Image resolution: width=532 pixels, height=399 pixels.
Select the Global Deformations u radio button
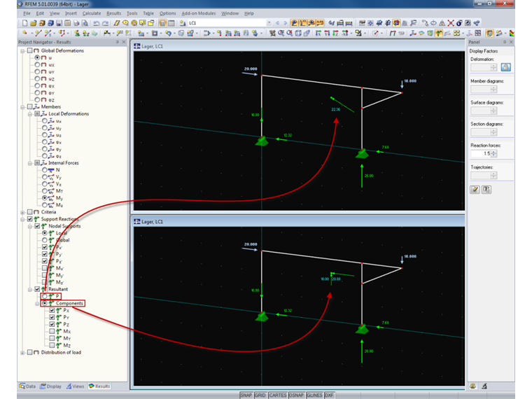37,57
